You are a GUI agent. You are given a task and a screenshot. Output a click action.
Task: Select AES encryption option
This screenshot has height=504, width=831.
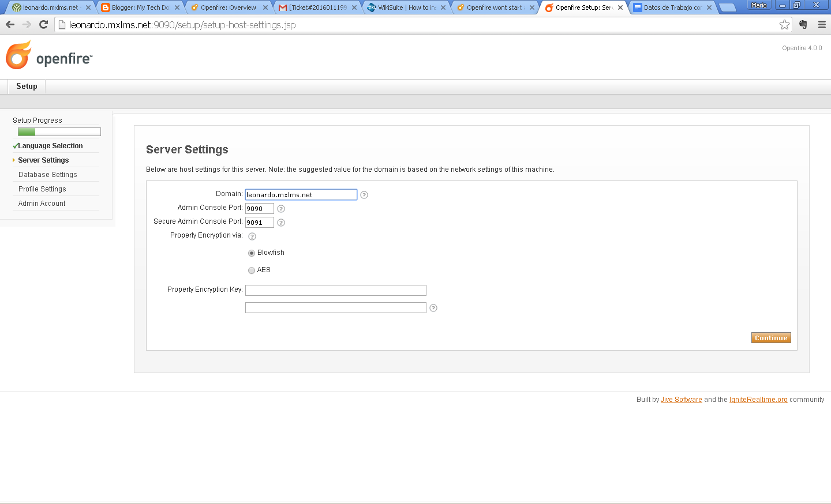tap(252, 270)
